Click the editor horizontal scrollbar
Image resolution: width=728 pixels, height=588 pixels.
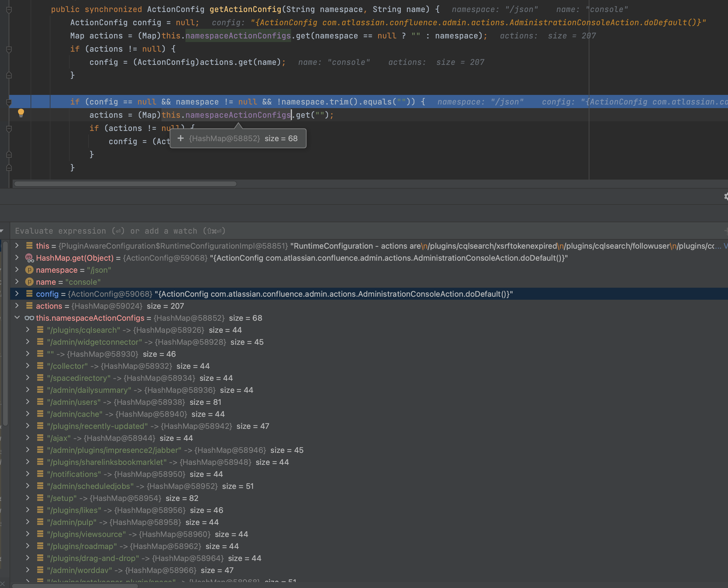point(125,184)
